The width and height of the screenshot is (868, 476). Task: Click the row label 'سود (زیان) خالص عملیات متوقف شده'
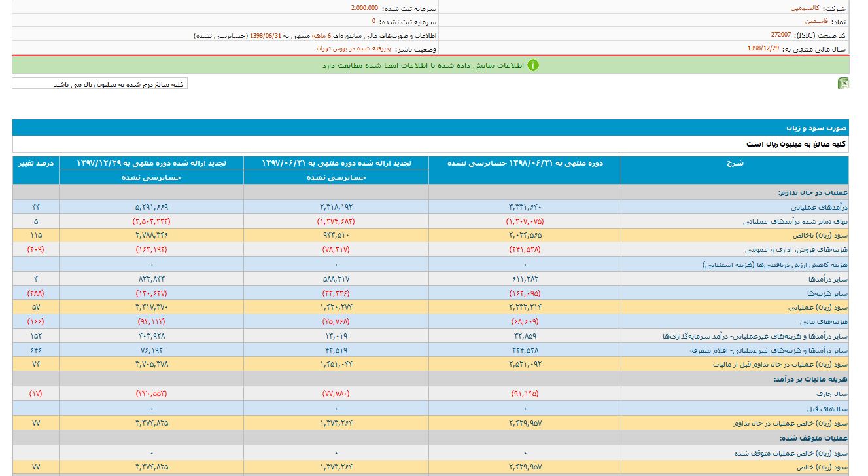coord(790,453)
